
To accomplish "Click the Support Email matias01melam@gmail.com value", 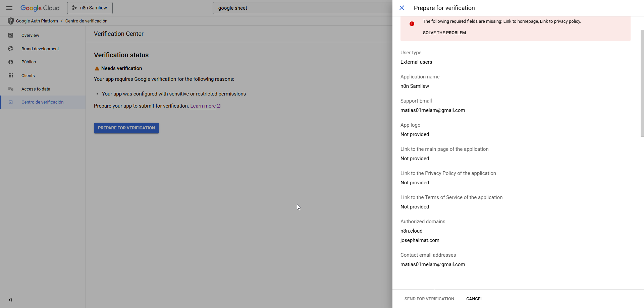I will pos(433,110).
